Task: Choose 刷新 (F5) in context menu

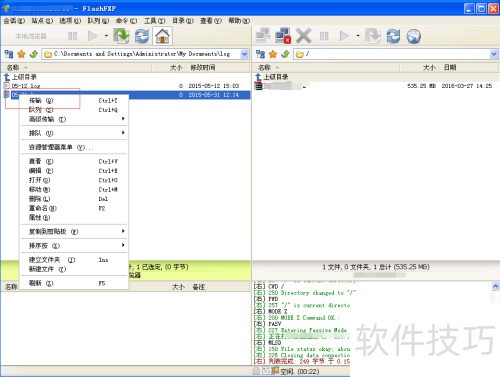Action: (x=74, y=283)
